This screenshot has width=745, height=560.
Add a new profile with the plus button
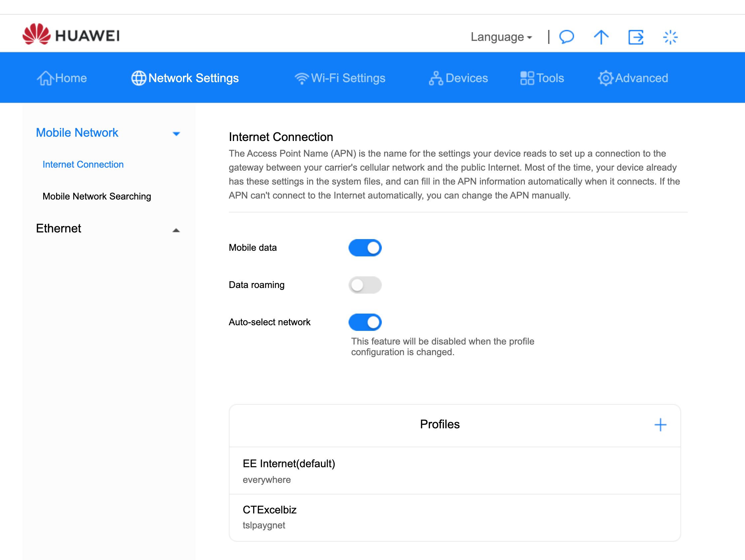pos(661,425)
